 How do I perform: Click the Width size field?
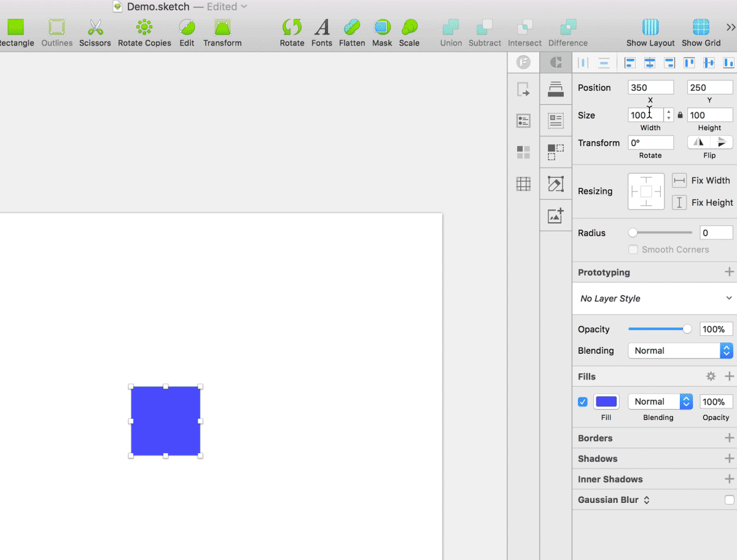point(645,115)
